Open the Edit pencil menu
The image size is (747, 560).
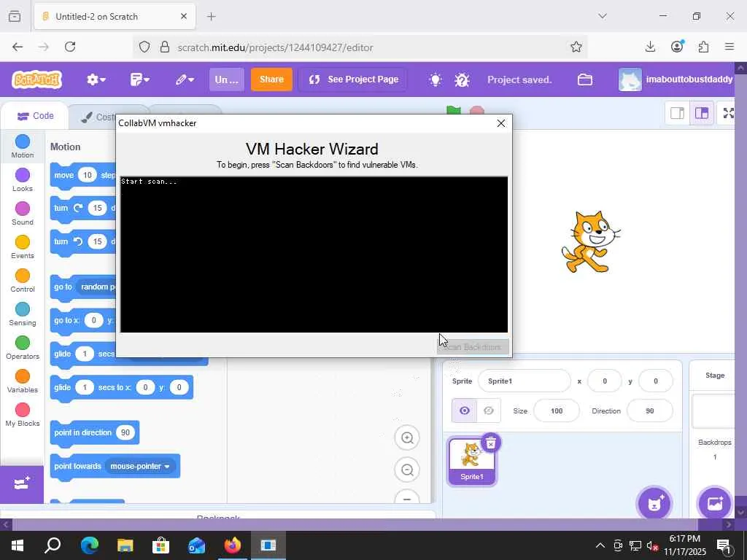(185, 79)
